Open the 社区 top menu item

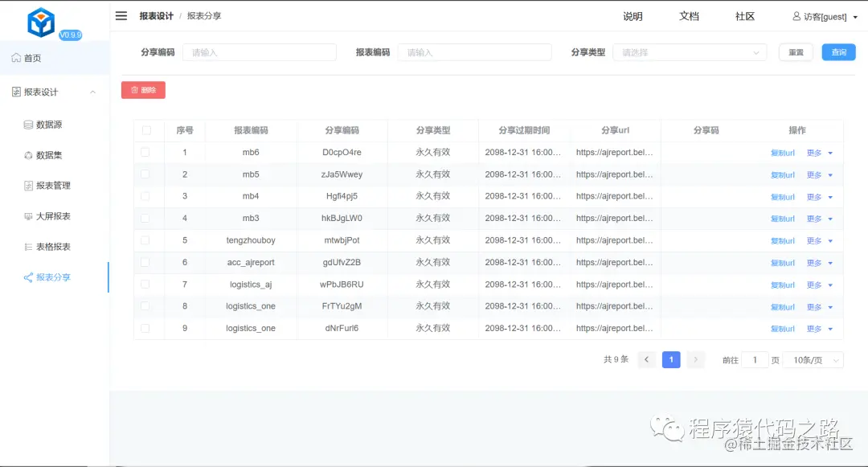coord(745,16)
